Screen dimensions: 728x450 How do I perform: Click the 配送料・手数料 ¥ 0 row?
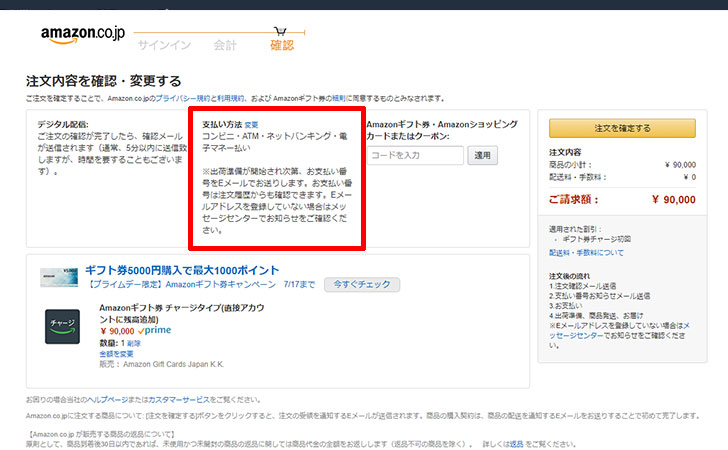pos(622,177)
